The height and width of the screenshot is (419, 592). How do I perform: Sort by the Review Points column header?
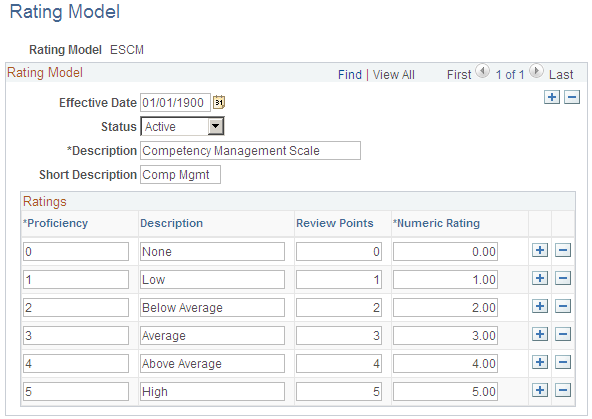[x=335, y=223]
